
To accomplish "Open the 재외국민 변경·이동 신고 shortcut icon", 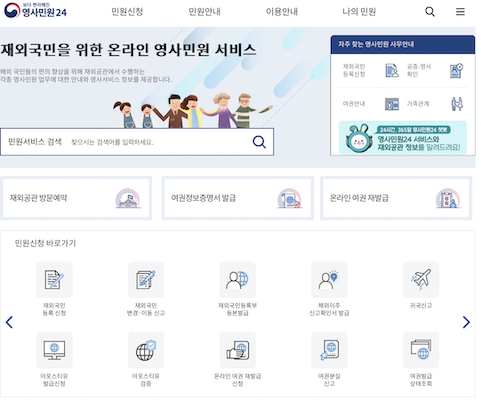I will coord(146,280).
